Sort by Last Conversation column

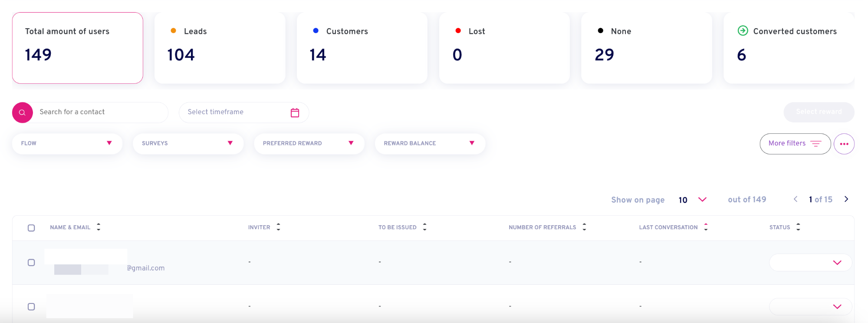[x=706, y=227]
